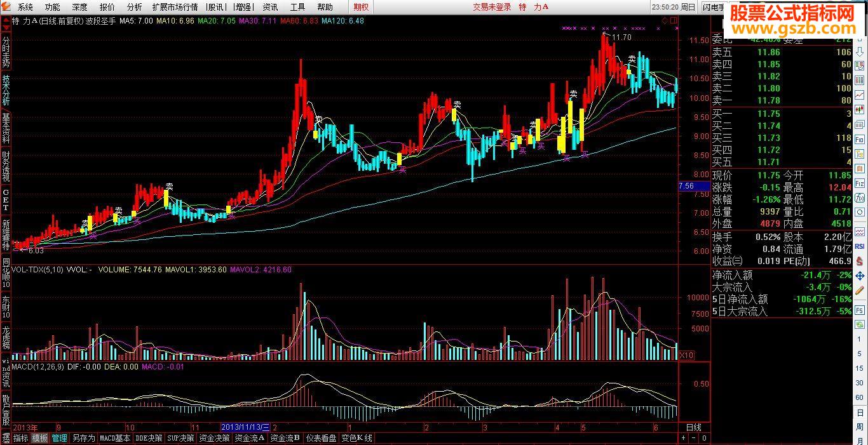This screenshot has width=868, height=445.
Task: Select the 模板 bottom tab
Action: (x=40, y=438)
